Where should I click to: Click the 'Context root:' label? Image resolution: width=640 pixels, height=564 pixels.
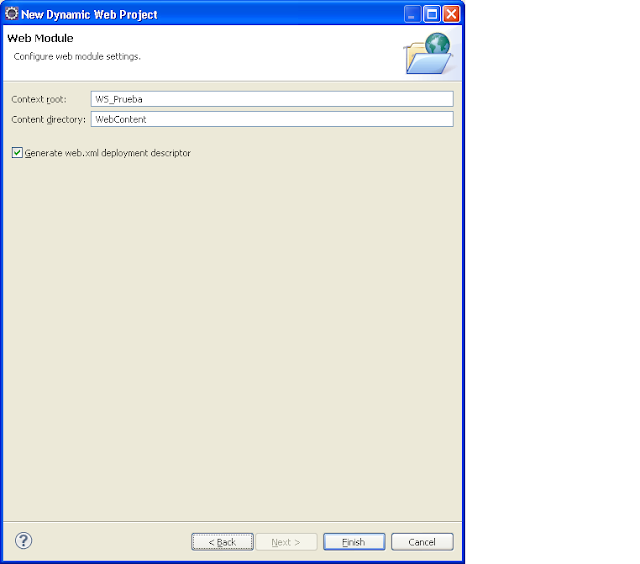[39, 99]
